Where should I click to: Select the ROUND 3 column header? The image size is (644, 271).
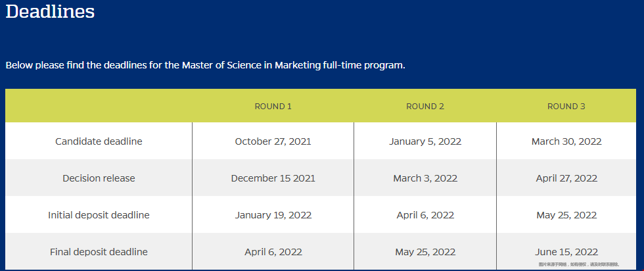[x=566, y=107]
